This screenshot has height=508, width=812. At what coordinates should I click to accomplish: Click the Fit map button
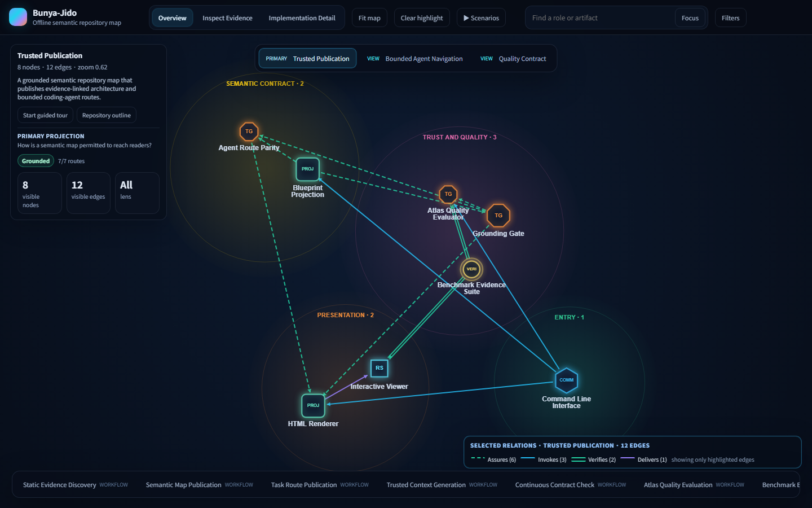[x=369, y=18]
